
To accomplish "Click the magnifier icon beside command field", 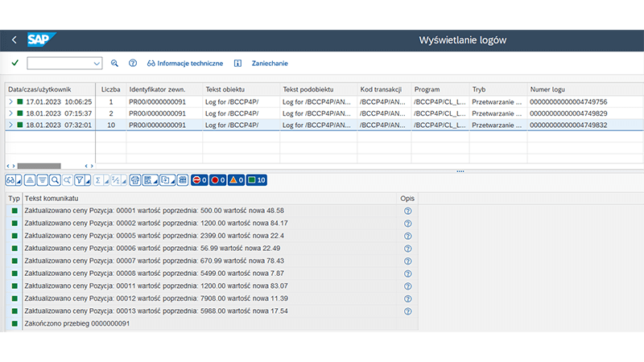I will click(x=115, y=63).
